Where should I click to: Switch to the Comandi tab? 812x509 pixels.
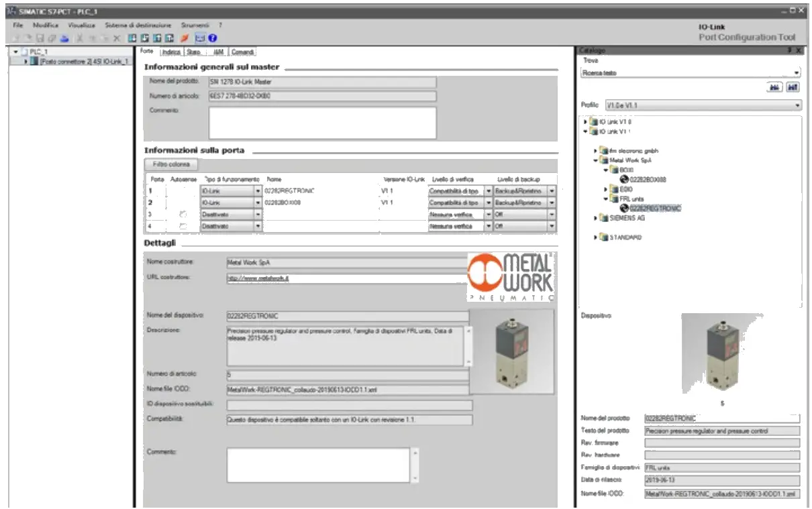(243, 52)
